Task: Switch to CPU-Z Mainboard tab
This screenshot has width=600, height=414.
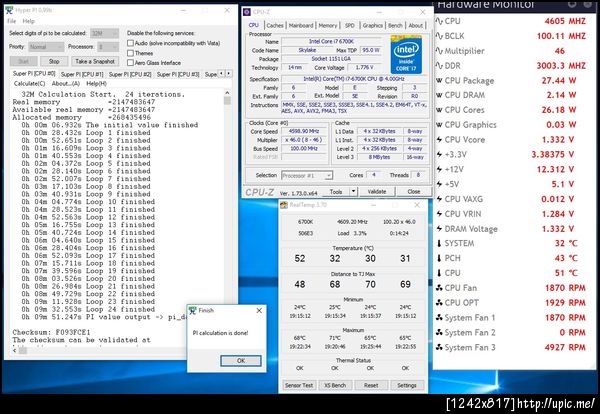Action: point(301,25)
